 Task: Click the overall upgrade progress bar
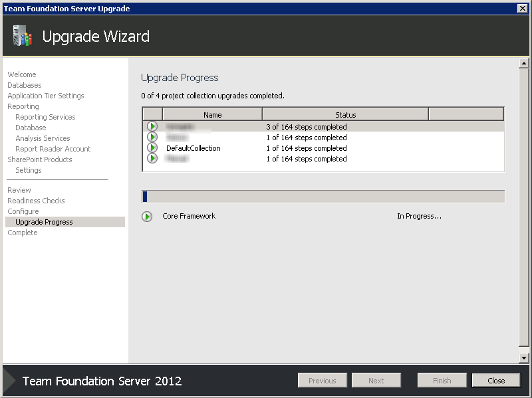tap(323, 197)
